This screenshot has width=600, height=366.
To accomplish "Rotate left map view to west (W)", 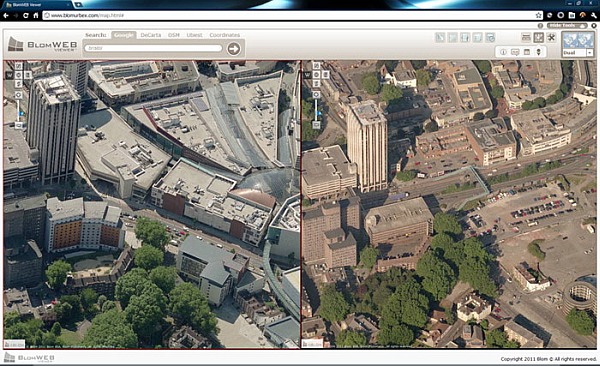I will 9,75.
